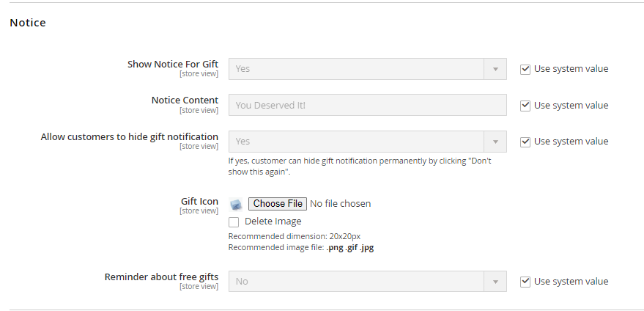The image size is (644, 311).
Task: Click the No file chosen text
Action: [341, 204]
